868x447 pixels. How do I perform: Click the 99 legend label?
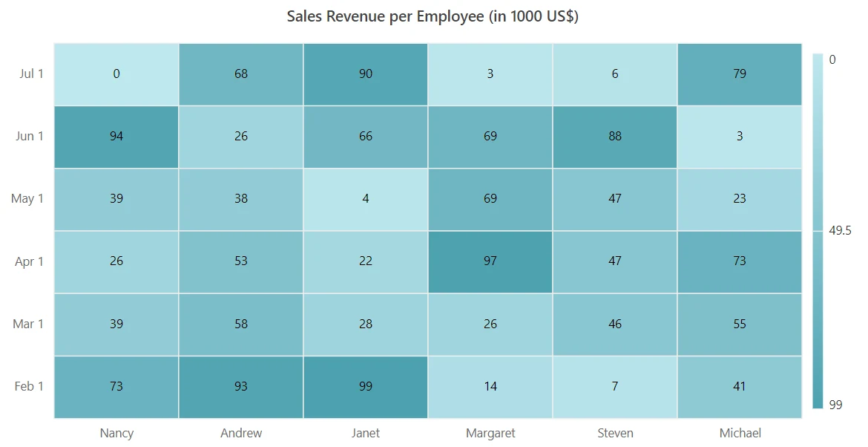pos(835,405)
